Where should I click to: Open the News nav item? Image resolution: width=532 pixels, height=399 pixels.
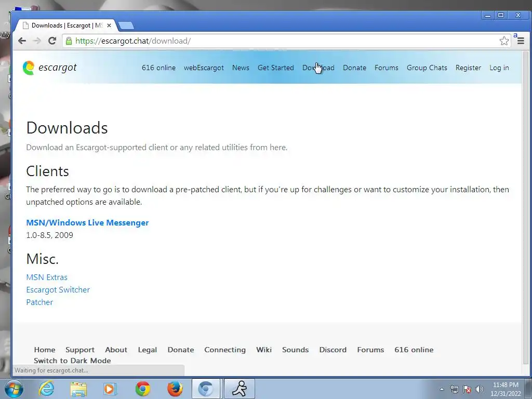(x=241, y=68)
